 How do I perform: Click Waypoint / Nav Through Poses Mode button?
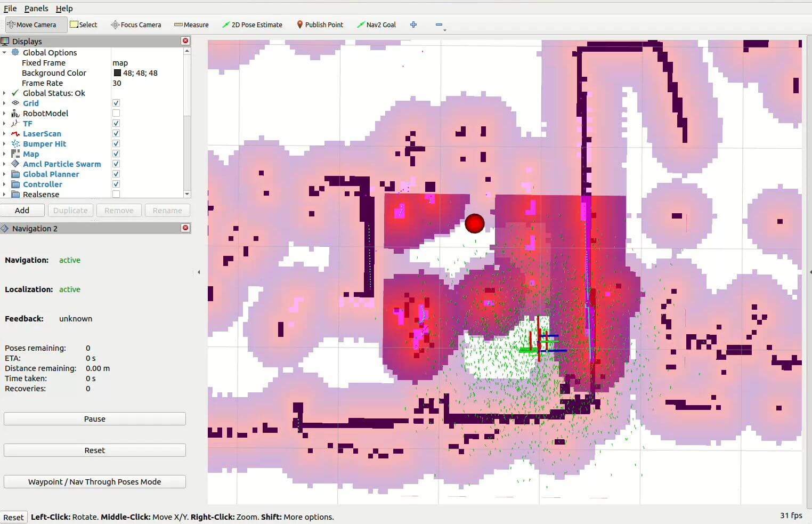coord(94,481)
